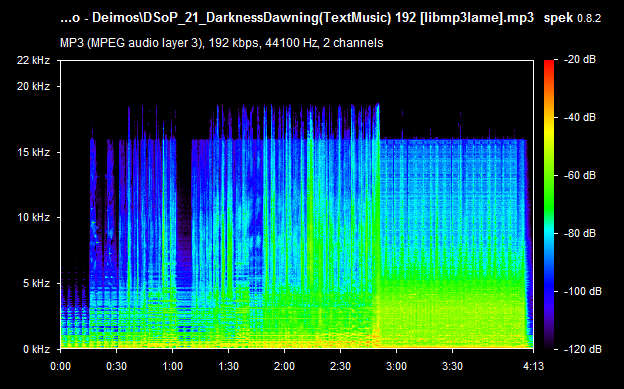The height and width of the screenshot is (389, 624).
Task: Click the -60 dB legend label
Action: click(580, 175)
